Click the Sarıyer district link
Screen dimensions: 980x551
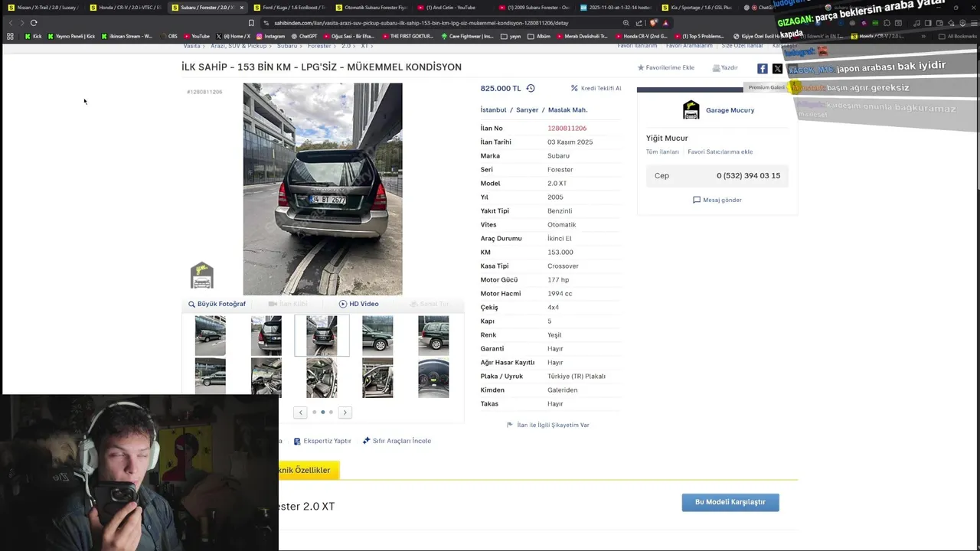coord(527,110)
